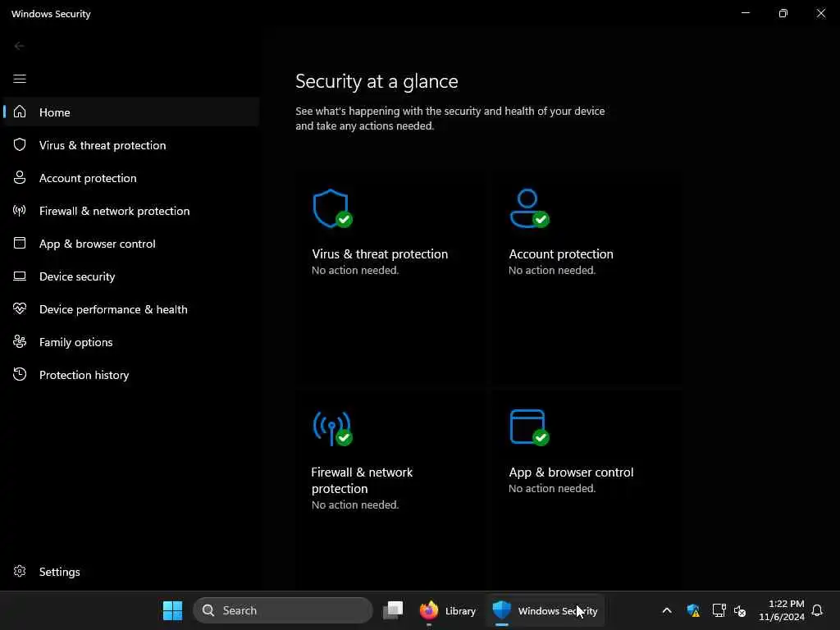The height and width of the screenshot is (630, 840).
Task: Show hidden tray icons chevron
Action: (667, 610)
